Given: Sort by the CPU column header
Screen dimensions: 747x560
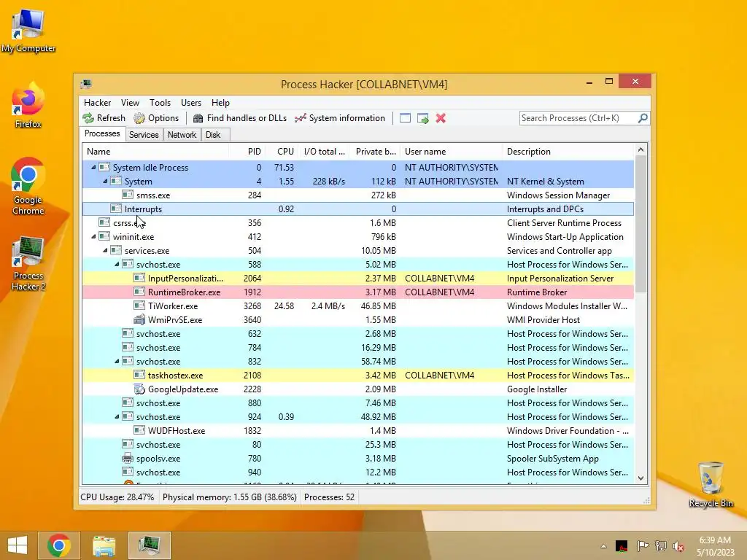Looking at the screenshot, I should (x=282, y=152).
